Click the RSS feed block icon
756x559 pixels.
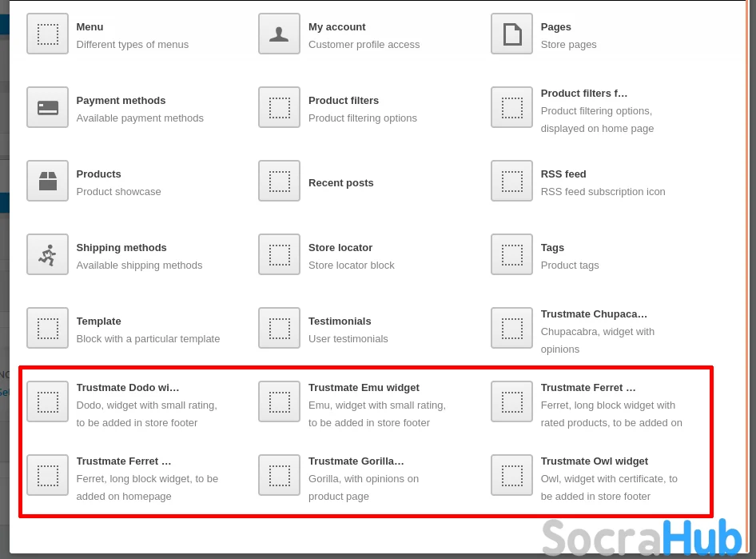[x=511, y=181]
